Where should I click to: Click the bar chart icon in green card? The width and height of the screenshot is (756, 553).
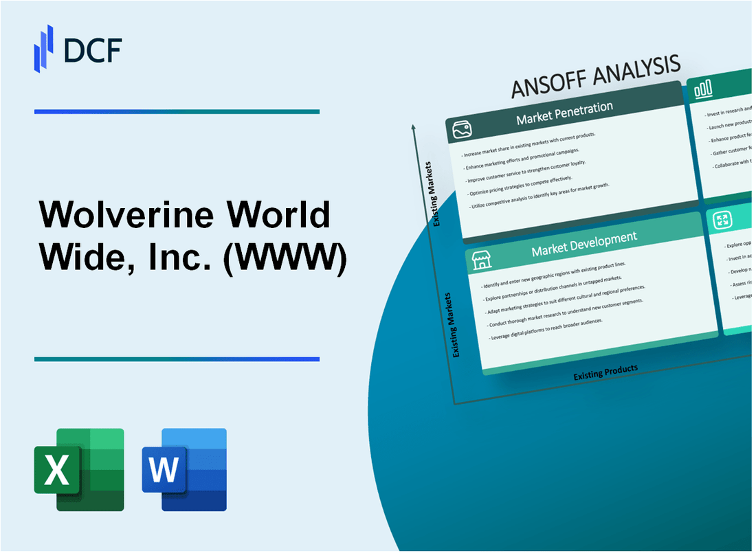pyautogui.click(x=705, y=90)
